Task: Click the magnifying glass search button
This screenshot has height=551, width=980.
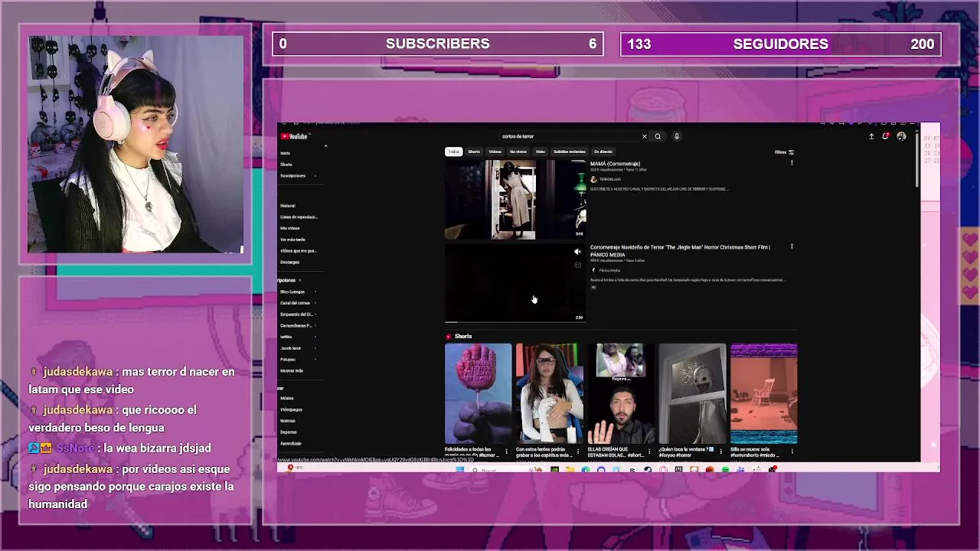Action: (x=658, y=136)
